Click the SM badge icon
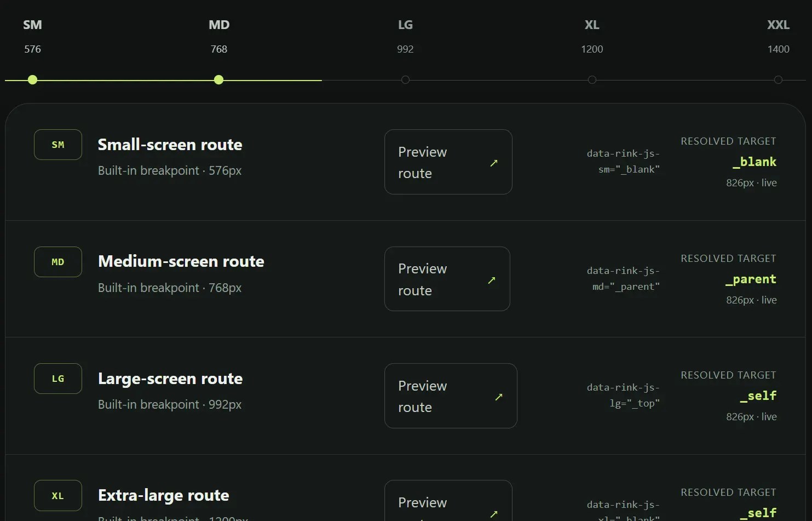 coord(58,145)
